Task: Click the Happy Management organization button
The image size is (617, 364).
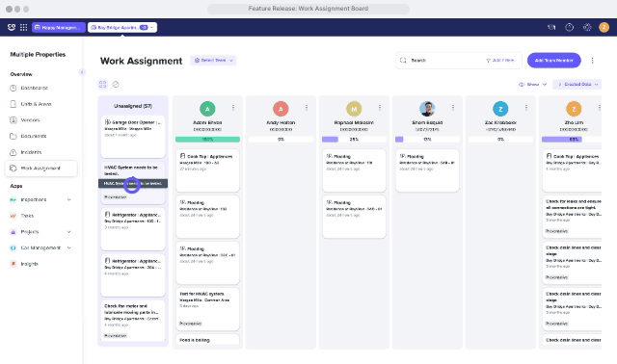Action: pyautogui.click(x=58, y=27)
